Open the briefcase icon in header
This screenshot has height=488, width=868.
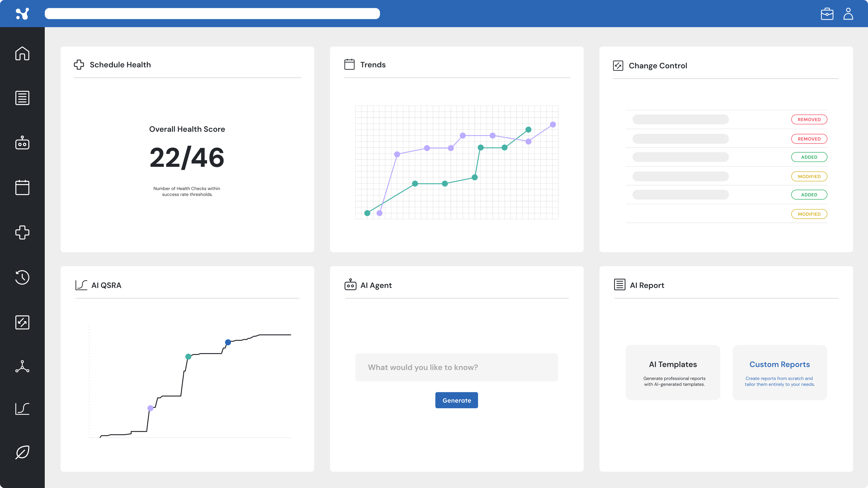point(827,14)
